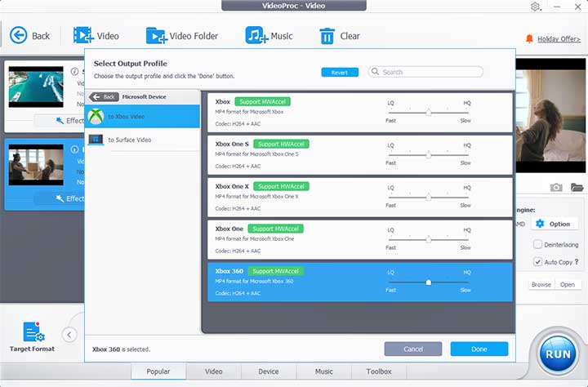
Task: Choose the Xbox output profile
Action: pyautogui.click(x=359, y=113)
